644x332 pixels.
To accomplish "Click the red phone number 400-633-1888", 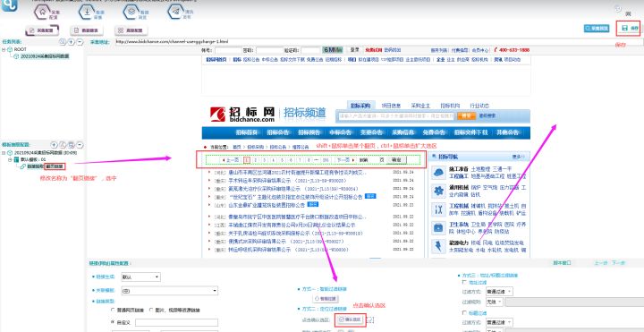I will (x=513, y=50).
